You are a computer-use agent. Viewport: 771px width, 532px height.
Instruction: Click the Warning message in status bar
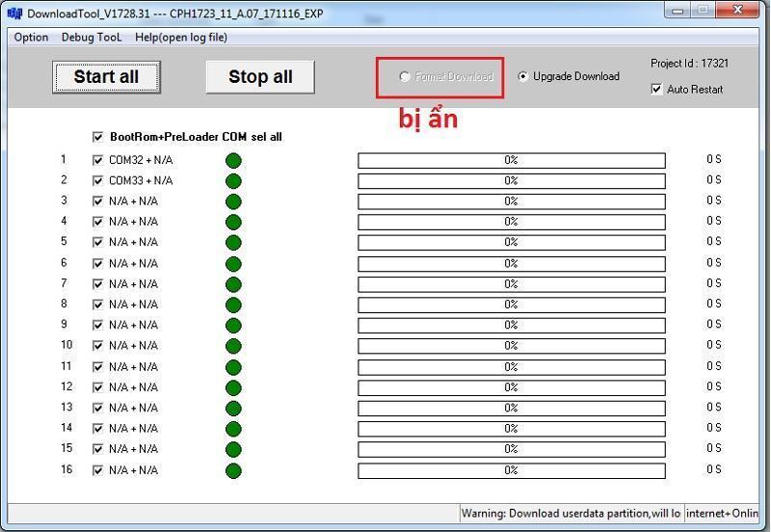tap(571, 514)
